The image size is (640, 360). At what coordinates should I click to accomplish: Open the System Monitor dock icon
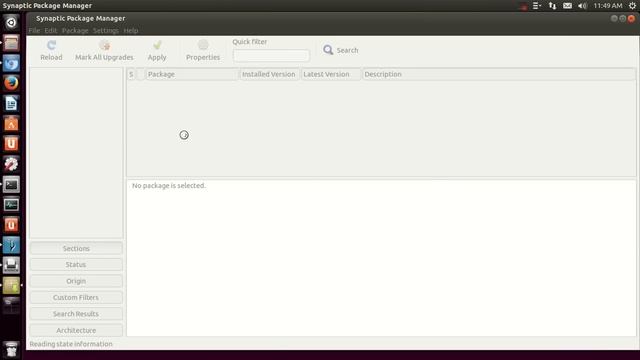pyautogui.click(x=11, y=204)
